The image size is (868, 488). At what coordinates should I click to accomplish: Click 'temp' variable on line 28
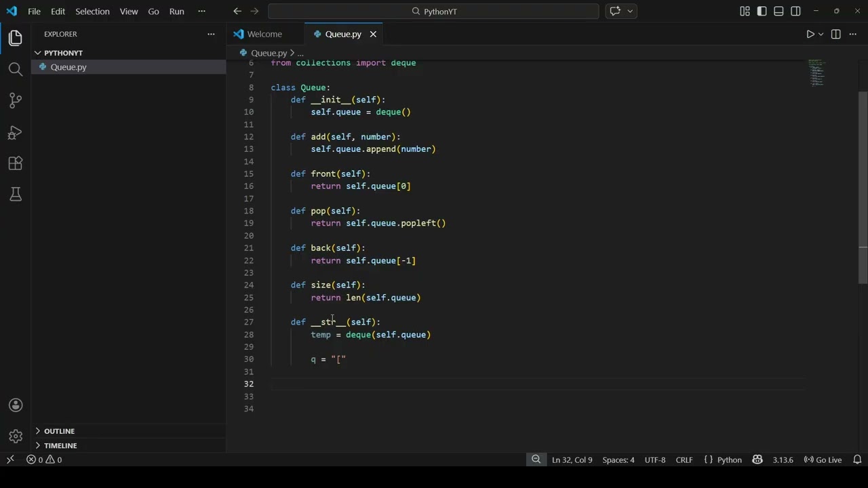321,335
